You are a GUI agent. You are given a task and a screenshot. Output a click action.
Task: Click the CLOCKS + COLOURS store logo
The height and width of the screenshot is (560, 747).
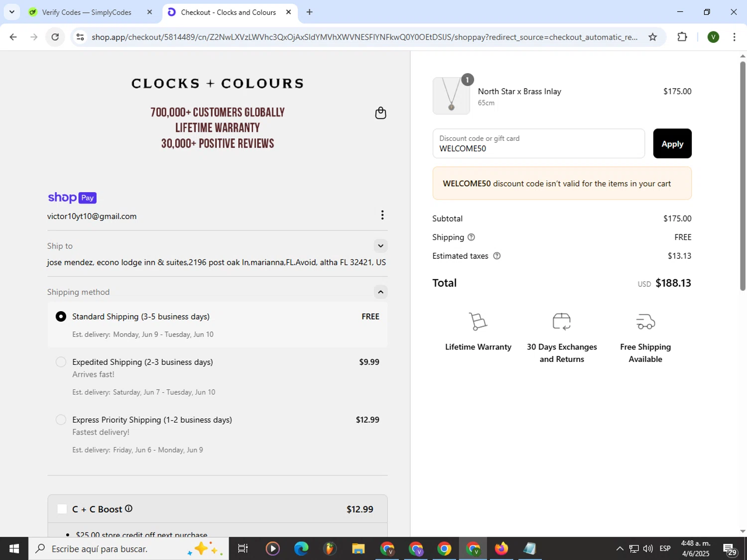pos(218,83)
